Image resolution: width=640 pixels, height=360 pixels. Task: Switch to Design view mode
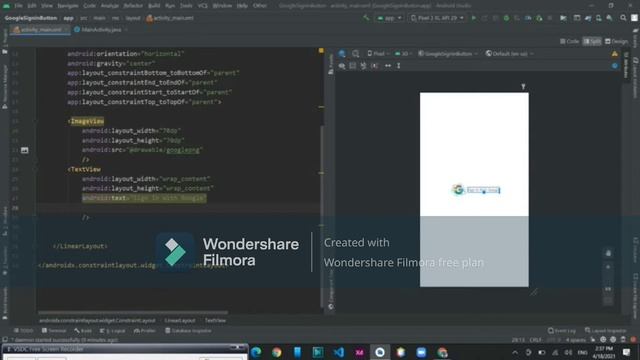pyautogui.click(x=616, y=41)
